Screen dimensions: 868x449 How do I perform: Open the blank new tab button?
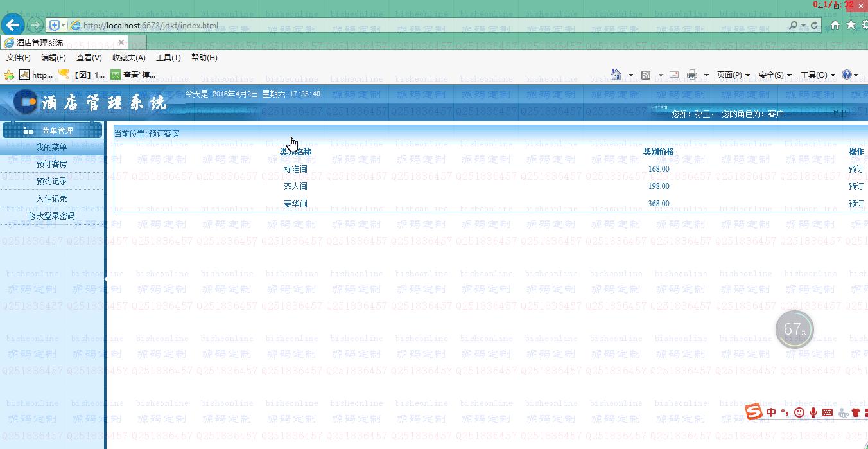click(137, 42)
